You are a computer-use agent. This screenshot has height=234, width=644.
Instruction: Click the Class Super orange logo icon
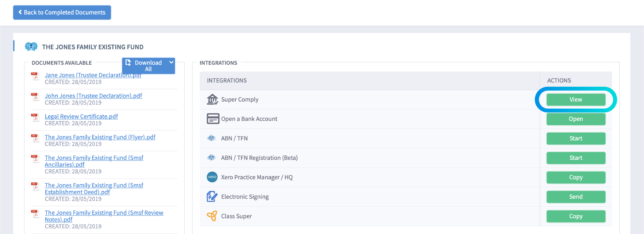pyautogui.click(x=212, y=216)
